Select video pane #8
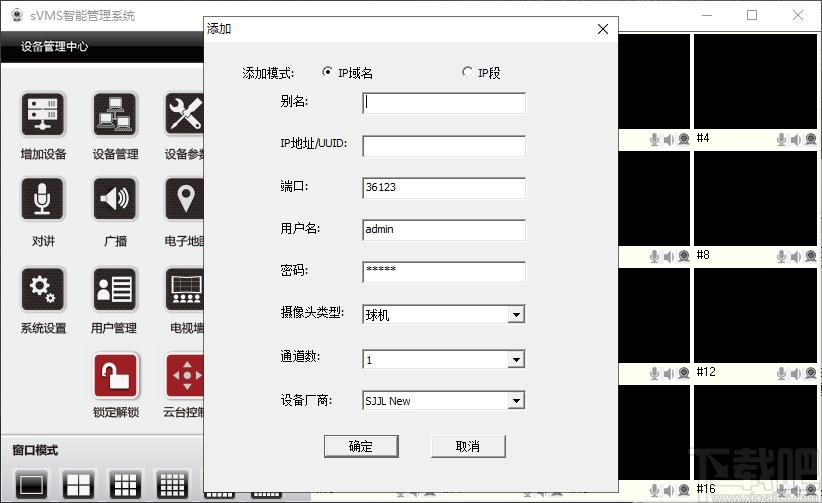 pyautogui.click(x=755, y=199)
